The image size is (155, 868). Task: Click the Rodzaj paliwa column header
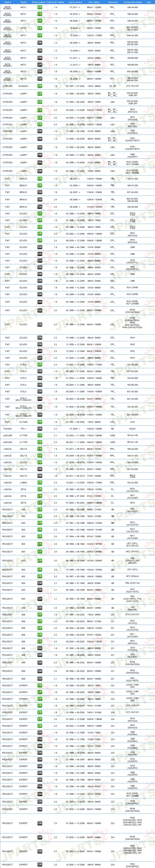pos(38,2)
